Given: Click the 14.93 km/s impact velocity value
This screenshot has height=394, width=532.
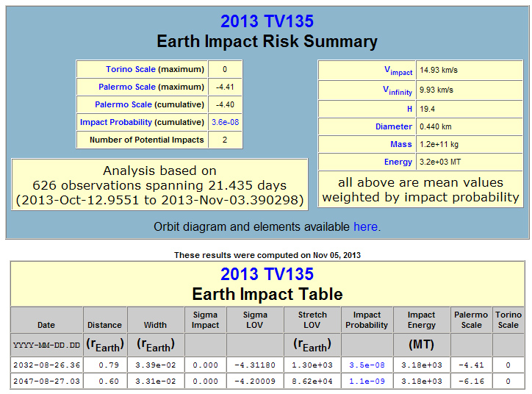Looking at the screenshot, I should [x=439, y=71].
